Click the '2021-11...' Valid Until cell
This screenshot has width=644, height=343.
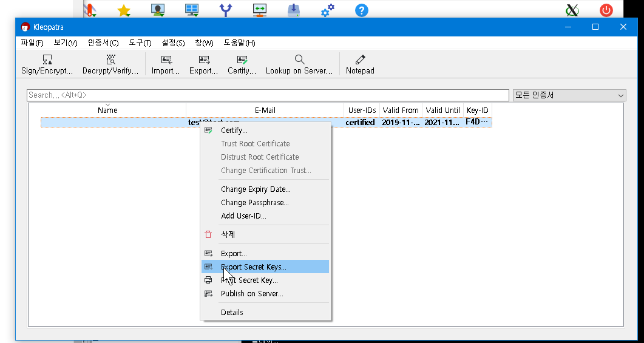[x=442, y=123]
